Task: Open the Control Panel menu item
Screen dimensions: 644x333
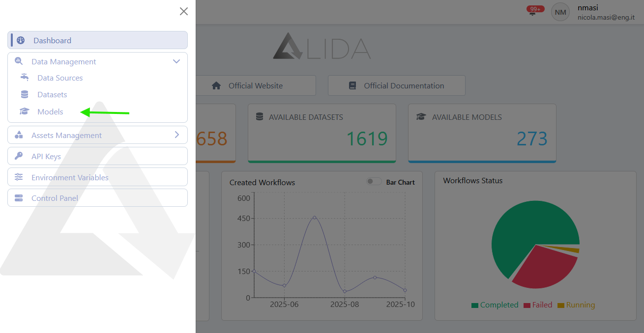Action: click(x=97, y=198)
